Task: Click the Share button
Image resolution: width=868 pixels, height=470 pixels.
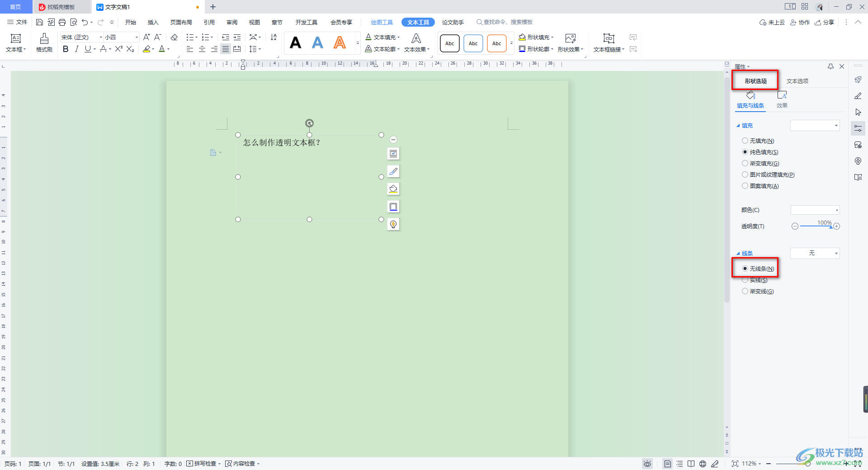Action: point(825,22)
